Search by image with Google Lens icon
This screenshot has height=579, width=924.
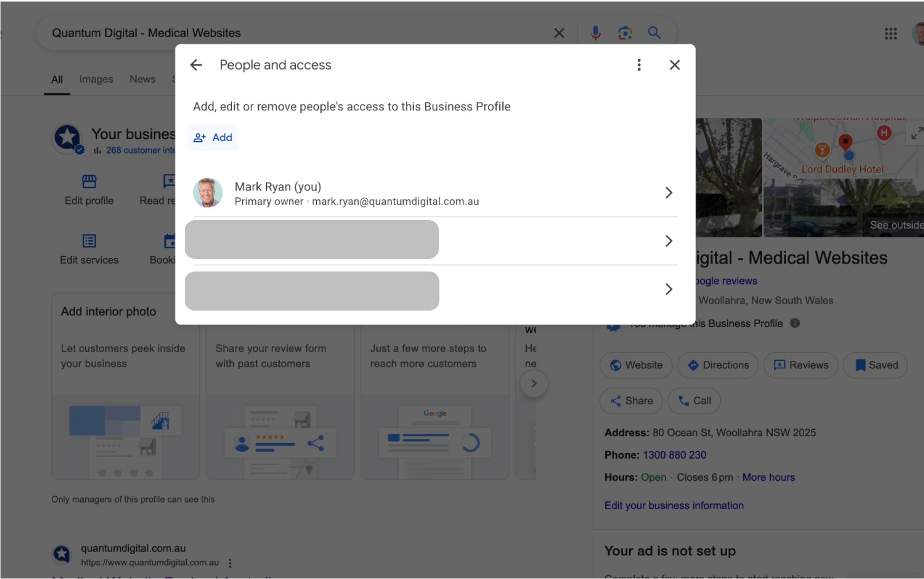click(x=625, y=33)
